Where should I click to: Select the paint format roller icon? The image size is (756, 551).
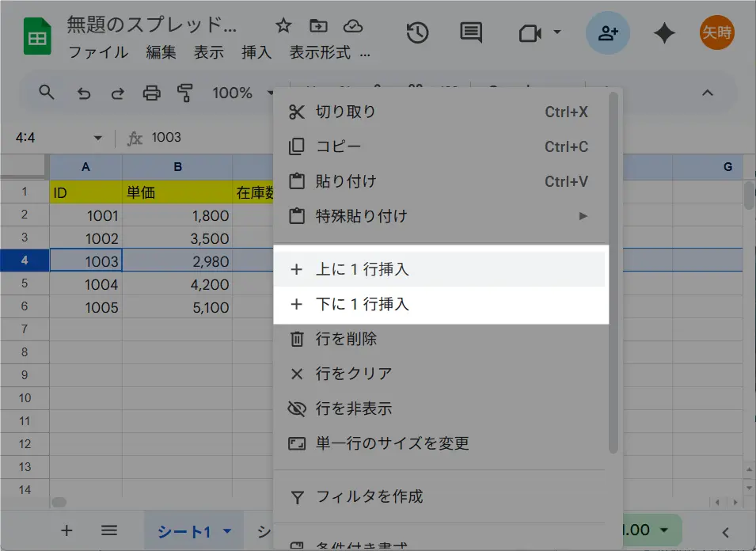tap(185, 93)
